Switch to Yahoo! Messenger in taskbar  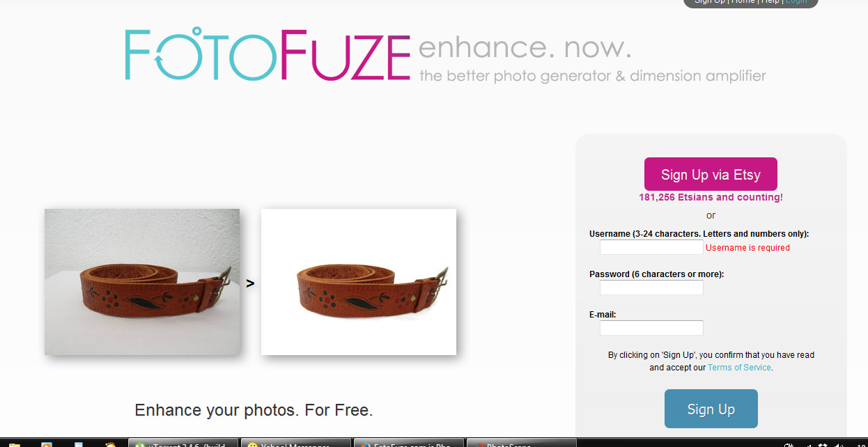click(296, 443)
